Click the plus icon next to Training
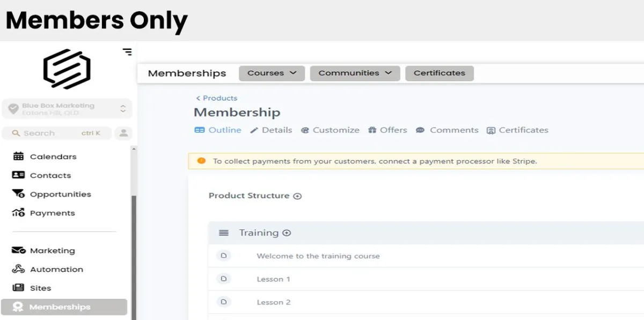Viewport: 644px width, 320px height. (x=287, y=233)
